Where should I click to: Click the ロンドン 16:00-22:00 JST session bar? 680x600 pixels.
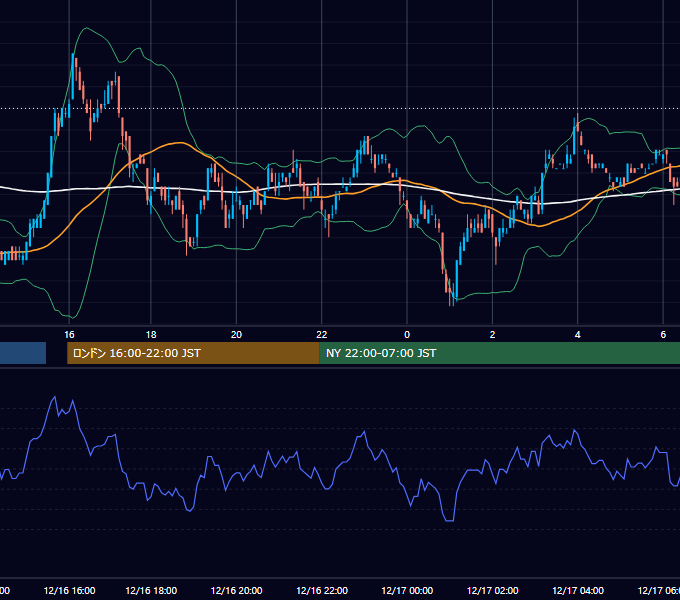[x=193, y=353]
